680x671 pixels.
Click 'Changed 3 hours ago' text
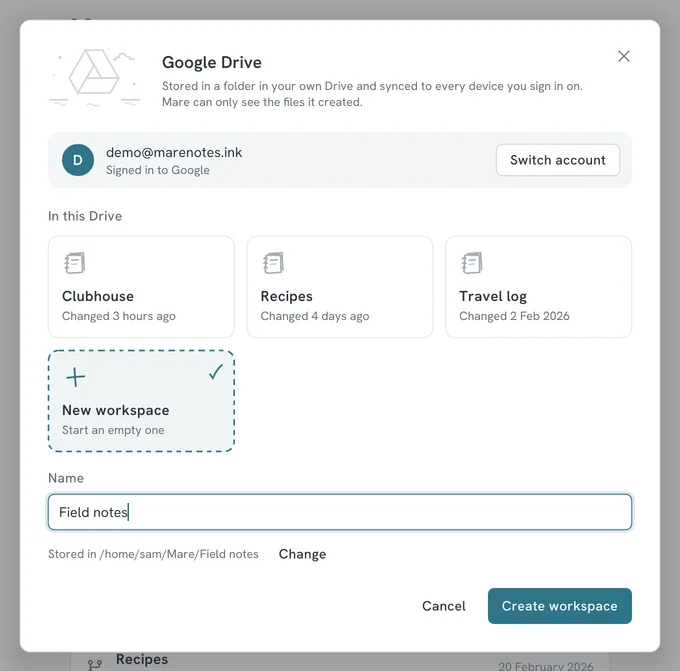pos(119,316)
